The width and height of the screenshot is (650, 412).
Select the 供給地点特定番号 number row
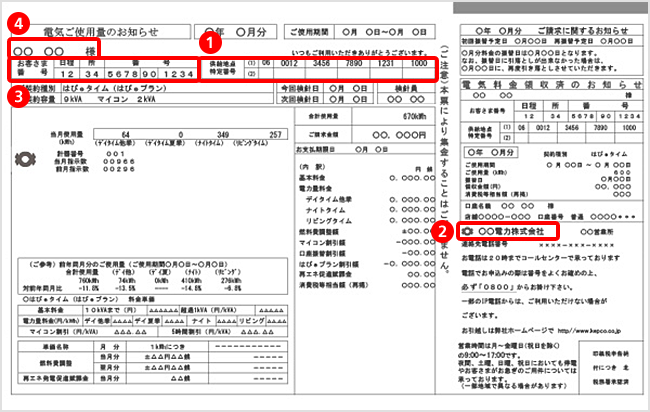click(x=313, y=67)
